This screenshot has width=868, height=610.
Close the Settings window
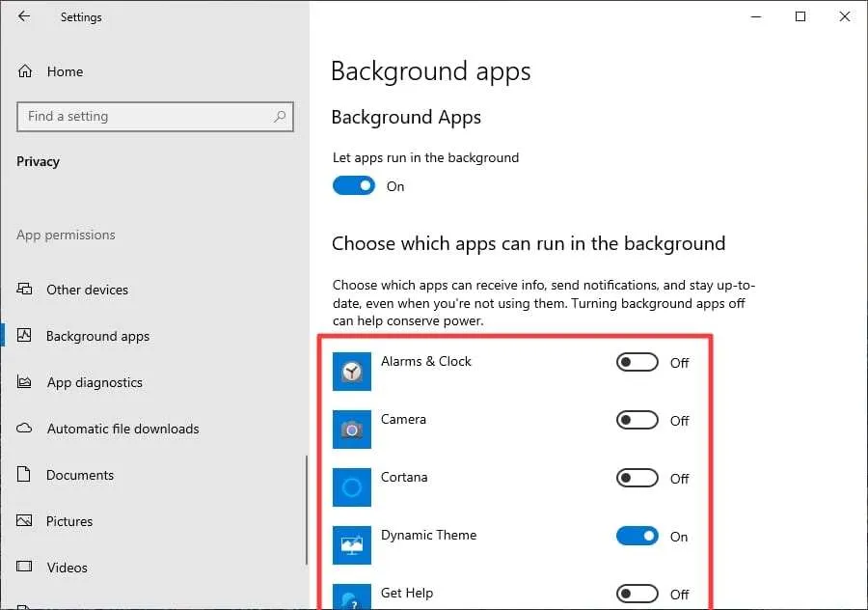(x=844, y=16)
